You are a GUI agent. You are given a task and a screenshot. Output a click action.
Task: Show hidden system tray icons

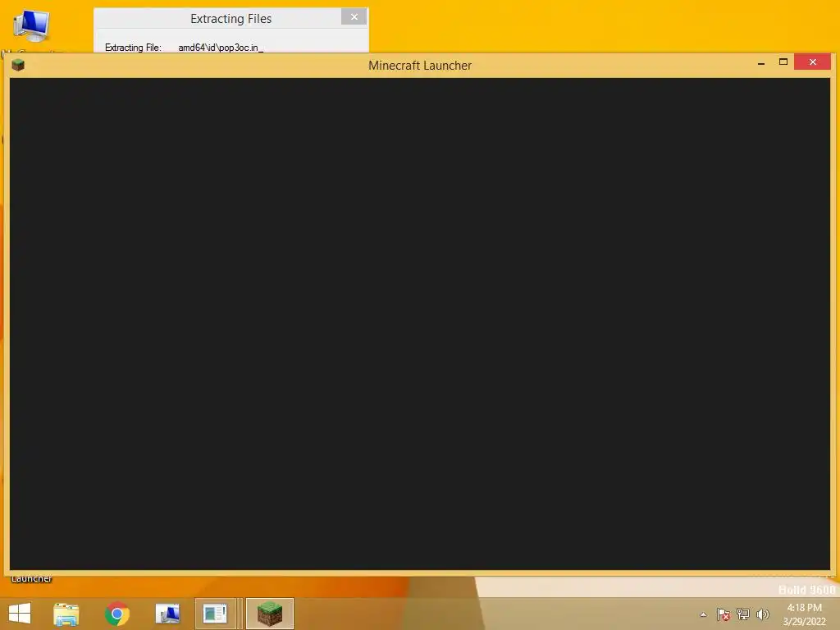tap(703, 614)
